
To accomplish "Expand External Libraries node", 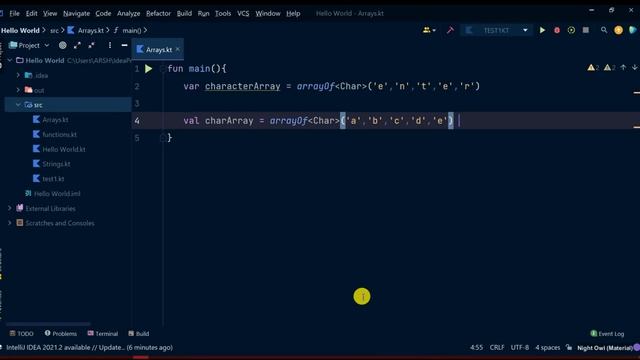I will click(10, 208).
